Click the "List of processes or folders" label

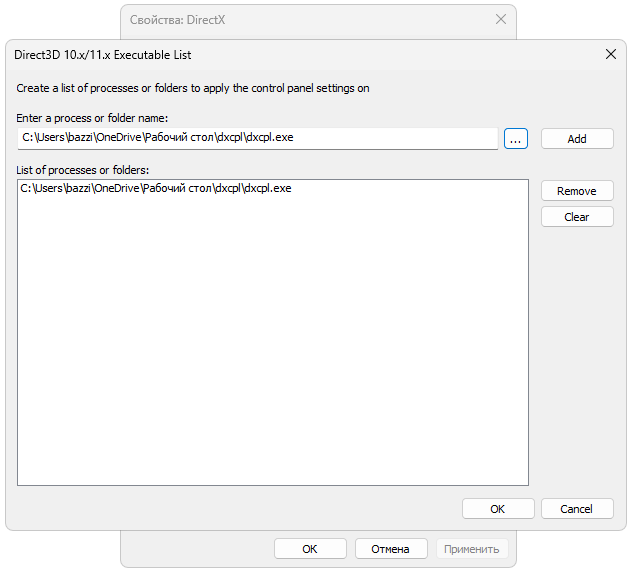83,170
